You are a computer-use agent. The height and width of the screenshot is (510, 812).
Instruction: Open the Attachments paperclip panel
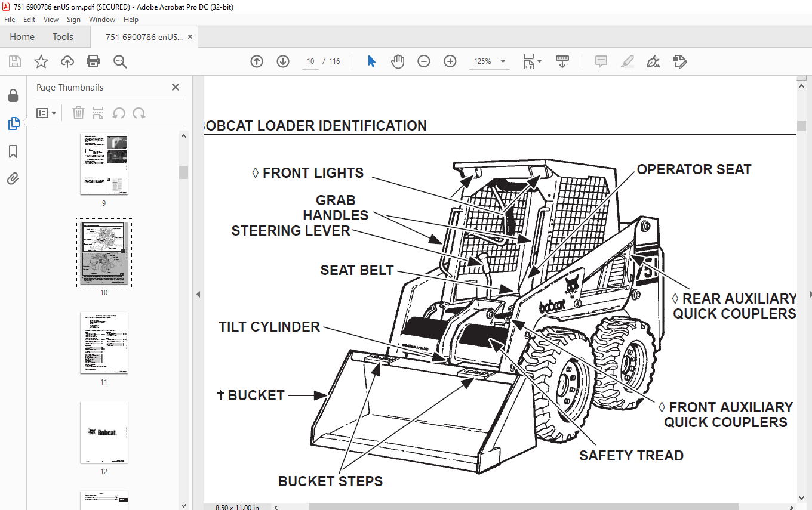tap(13, 178)
